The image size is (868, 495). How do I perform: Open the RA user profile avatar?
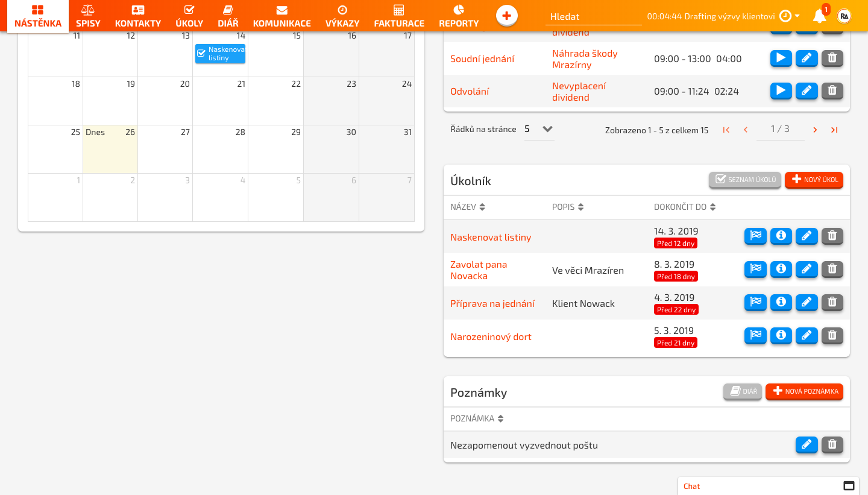tap(844, 16)
